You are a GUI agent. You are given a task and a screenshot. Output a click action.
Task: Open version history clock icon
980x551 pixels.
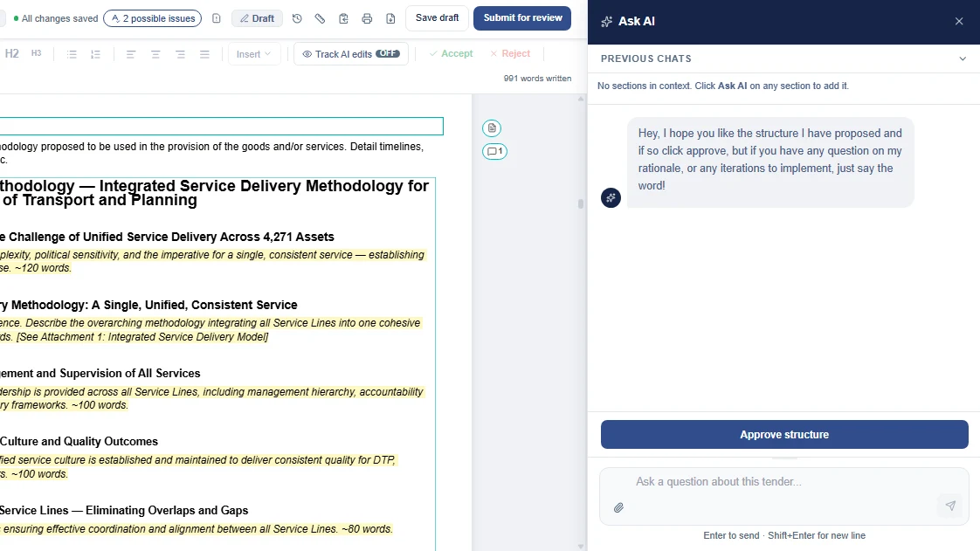[297, 18]
